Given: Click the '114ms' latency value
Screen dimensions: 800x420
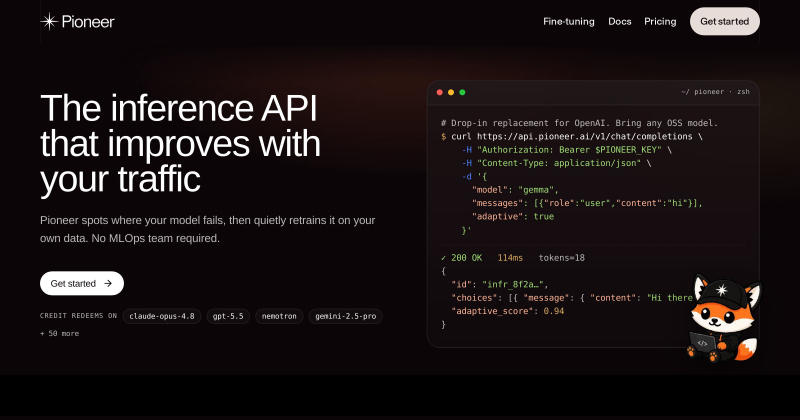Looking at the screenshot, I should [x=510, y=258].
